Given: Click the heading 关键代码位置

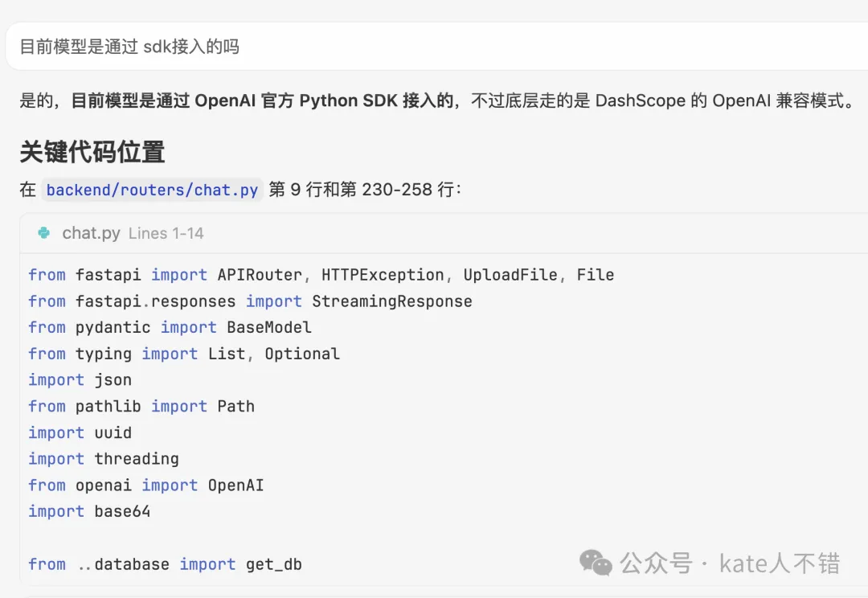Looking at the screenshot, I should pos(92,151).
